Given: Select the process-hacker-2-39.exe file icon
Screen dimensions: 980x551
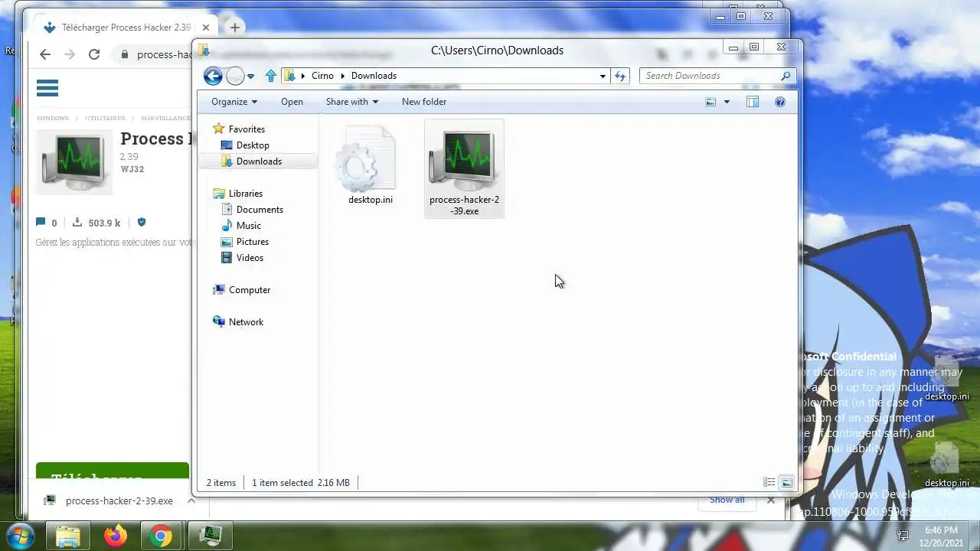Looking at the screenshot, I should [x=464, y=169].
